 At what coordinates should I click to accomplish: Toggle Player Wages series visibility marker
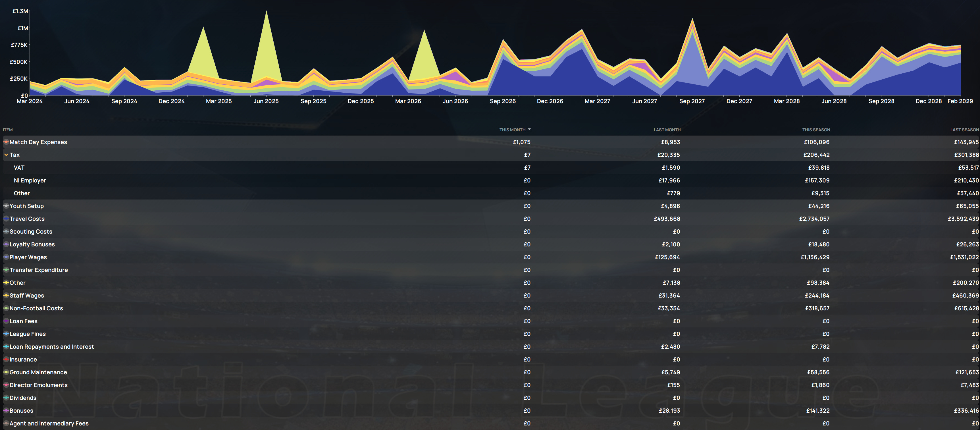click(x=6, y=257)
